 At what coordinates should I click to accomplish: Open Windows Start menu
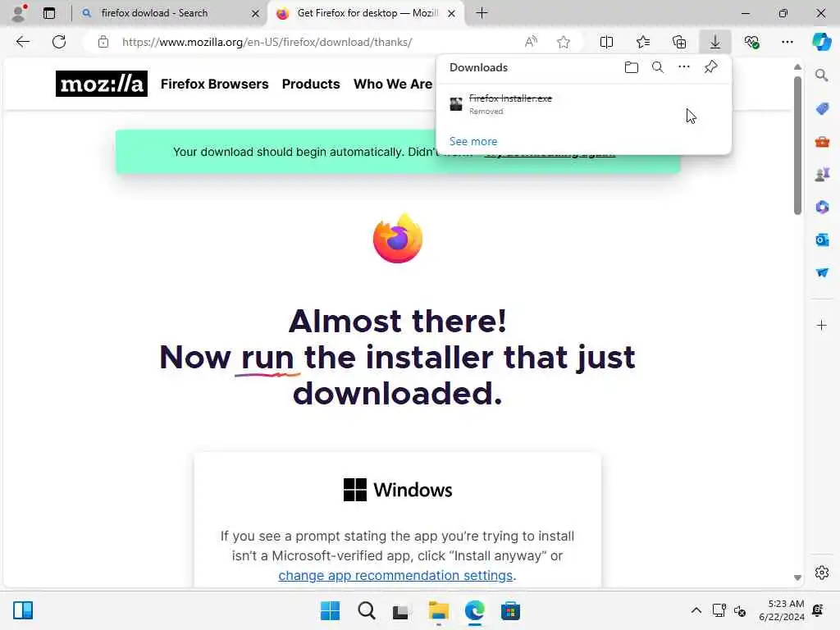point(330,610)
